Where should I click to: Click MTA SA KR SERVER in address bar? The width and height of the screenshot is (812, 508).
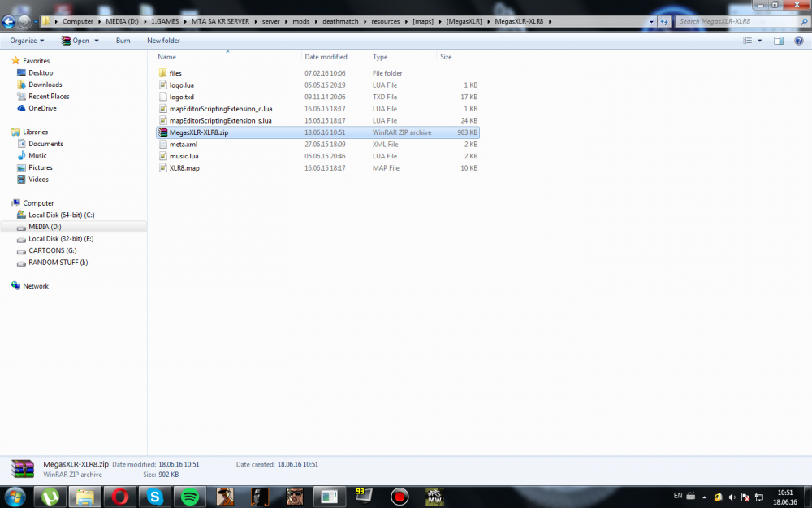point(220,21)
